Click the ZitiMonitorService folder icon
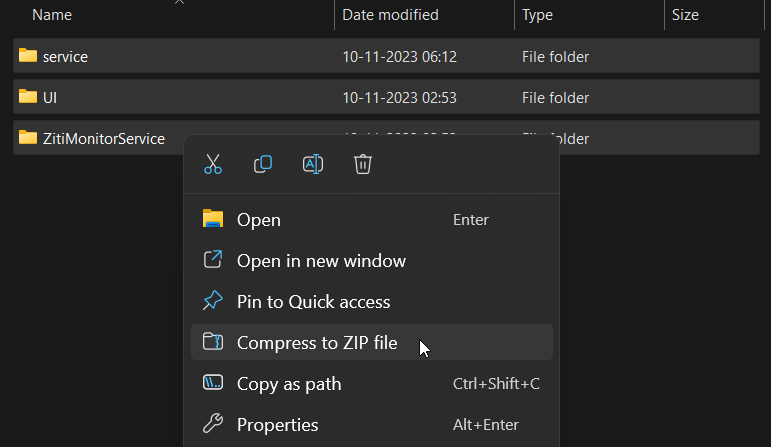771x447 pixels. 28,138
